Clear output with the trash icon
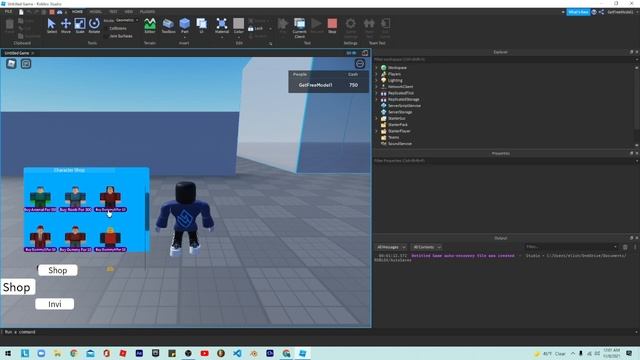The width and height of the screenshot is (640, 360). (x=625, y=247)
